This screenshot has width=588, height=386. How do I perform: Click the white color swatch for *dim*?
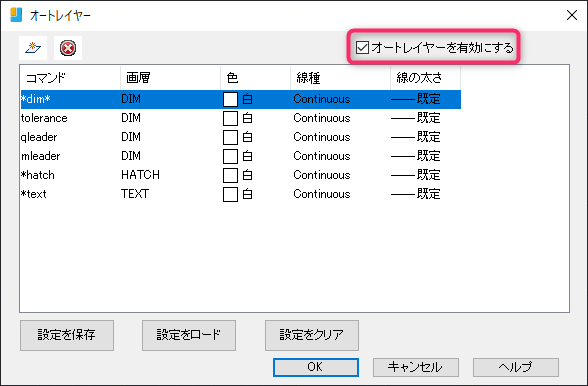[230, 99]
